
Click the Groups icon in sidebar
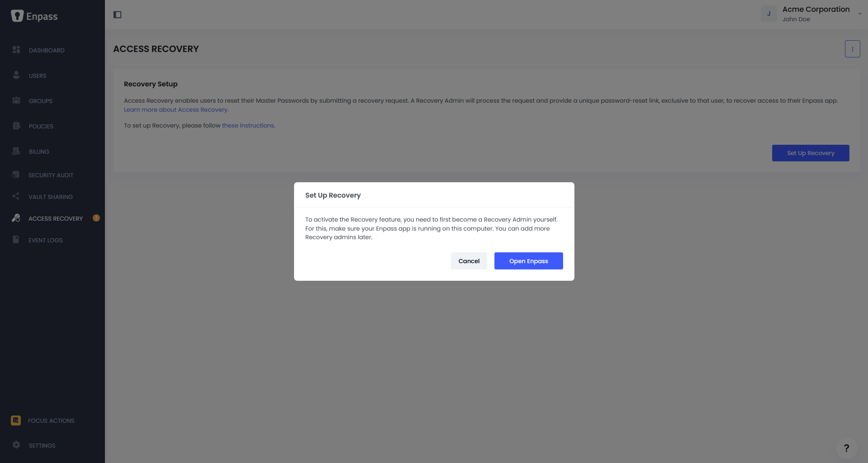tap(16, 100)
